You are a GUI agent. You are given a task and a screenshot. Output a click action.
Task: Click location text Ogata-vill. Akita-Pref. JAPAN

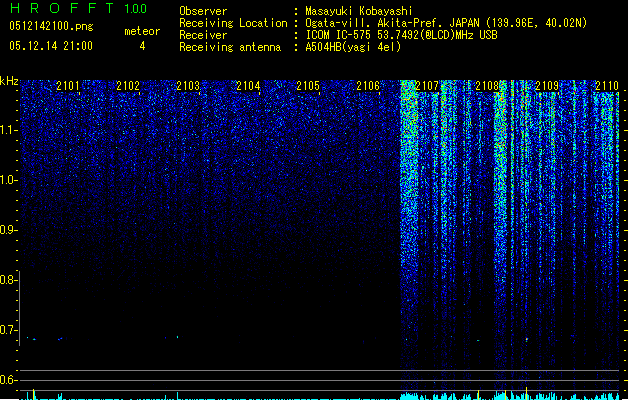(392, 23)
